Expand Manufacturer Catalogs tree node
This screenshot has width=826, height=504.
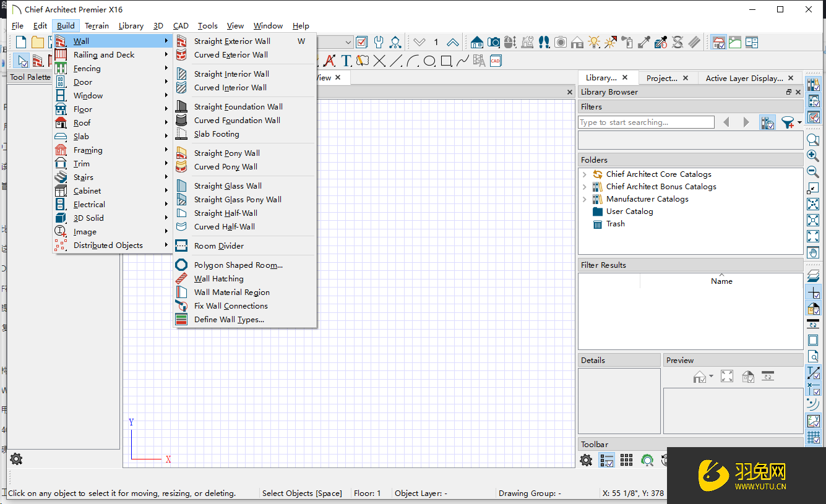click(585, 199)
